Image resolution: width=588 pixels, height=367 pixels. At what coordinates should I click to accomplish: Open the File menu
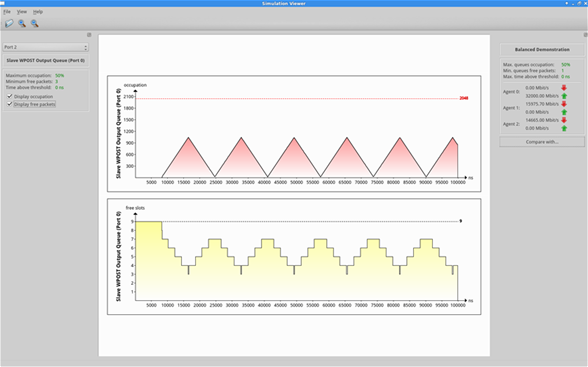pos(7,12)
